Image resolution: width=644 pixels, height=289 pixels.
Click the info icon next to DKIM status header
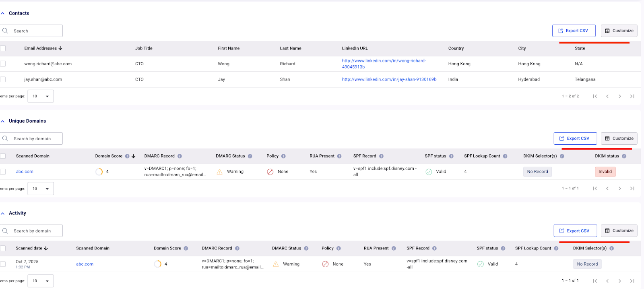click(x=624, y=156)
